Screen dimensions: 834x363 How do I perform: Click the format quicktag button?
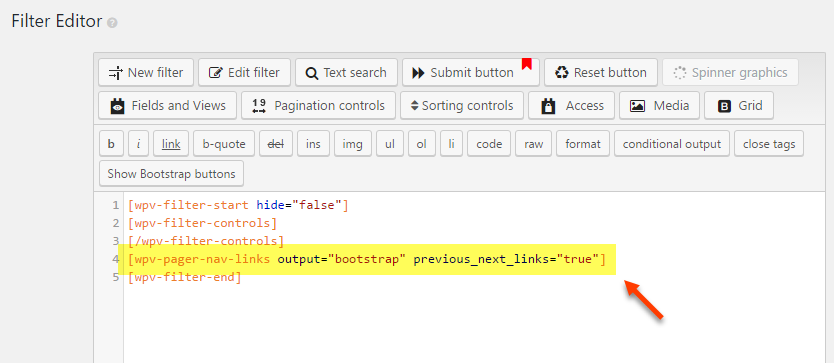tap(583, 144)
